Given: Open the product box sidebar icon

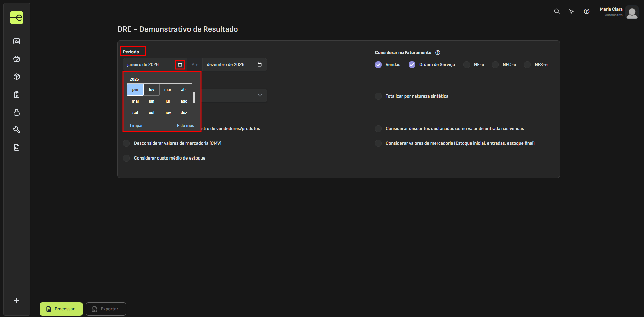Looking at the screenshot, I should 17,77.
